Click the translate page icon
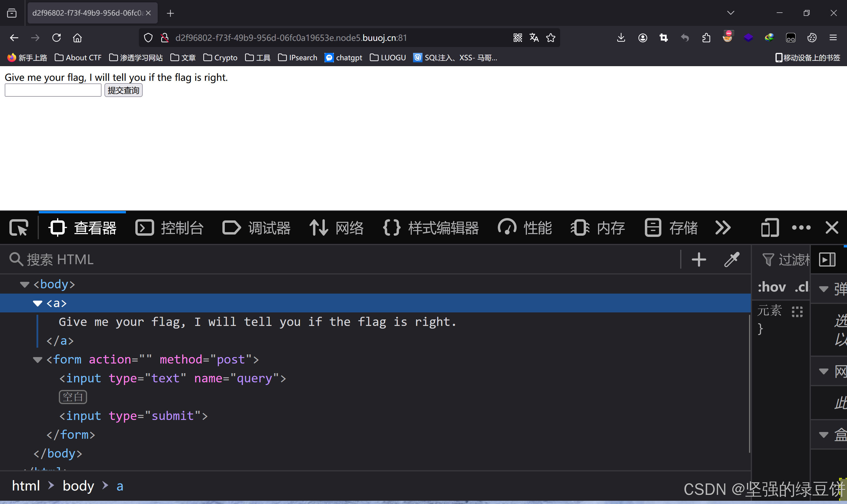The height and width of the screenshot is (504, 847). pyautogui.click(x=534, y=38)
